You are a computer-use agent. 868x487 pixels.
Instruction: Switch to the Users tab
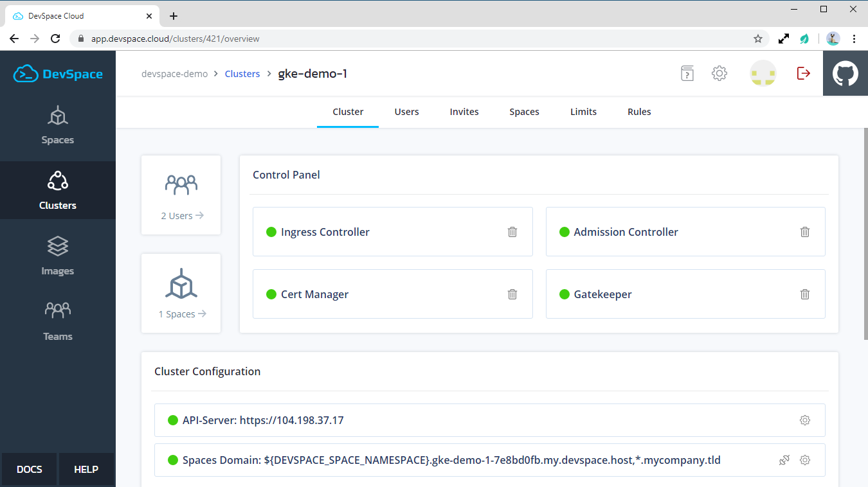(406, 112)
